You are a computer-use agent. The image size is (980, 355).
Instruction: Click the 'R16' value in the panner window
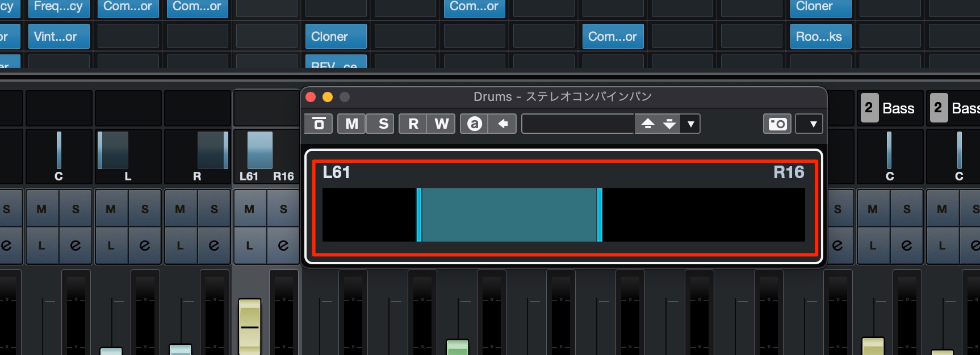(x=789, y=172)
